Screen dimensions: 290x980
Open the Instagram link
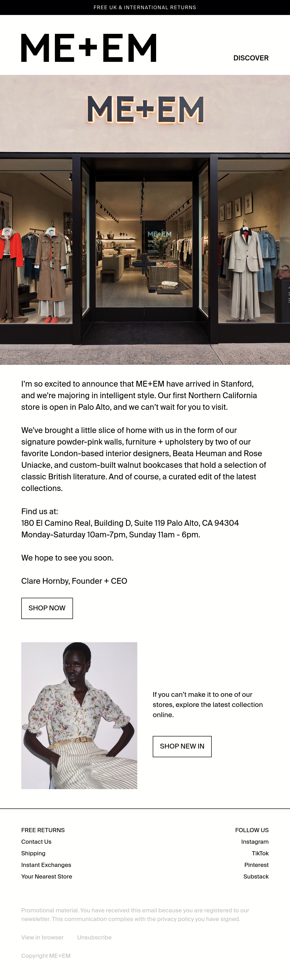(x=255, y=842)
